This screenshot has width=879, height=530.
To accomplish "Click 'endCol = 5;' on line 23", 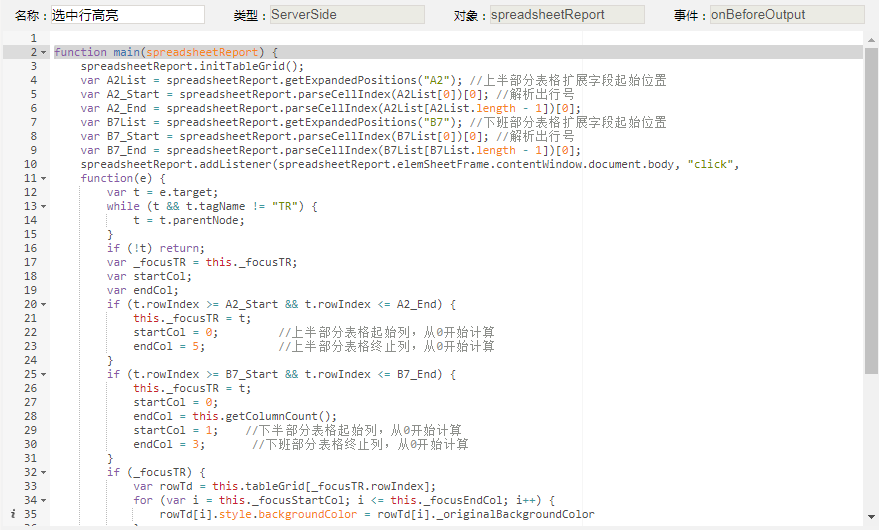I will pyautogui.click(x=169, y=347).
